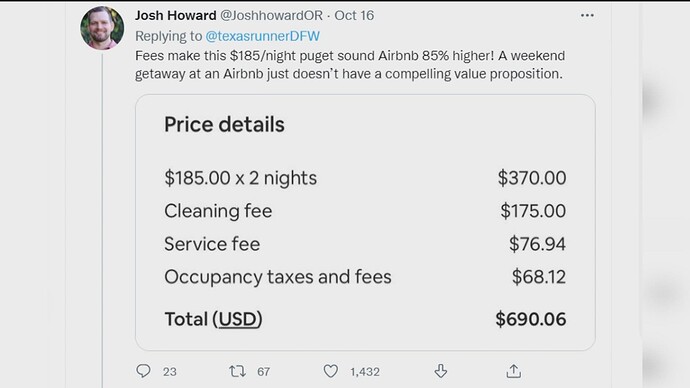View the 67 retweets count
Image resolution: width=690 pixels, height=388 pixels.
pyautogui.click(x=264, y=372)
